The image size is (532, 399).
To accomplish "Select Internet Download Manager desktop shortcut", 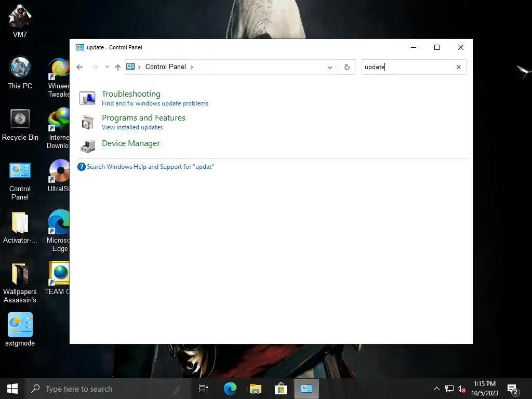I will click(59, 128).
